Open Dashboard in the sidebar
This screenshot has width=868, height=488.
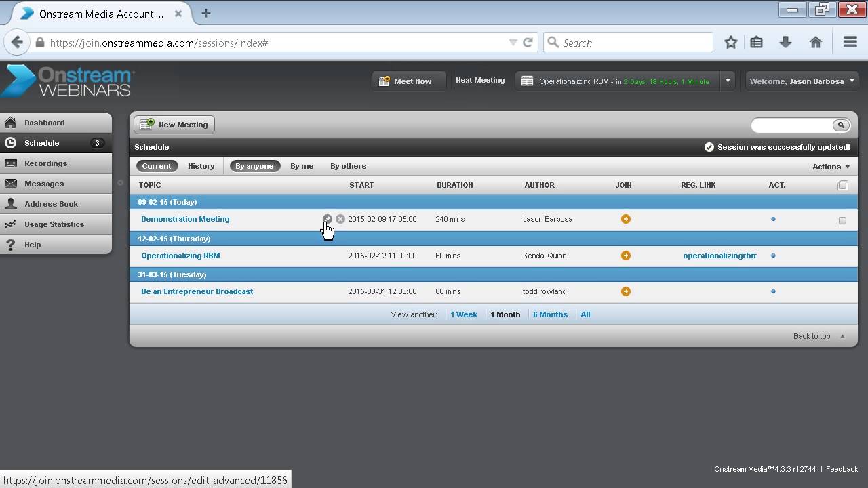[56, 123]
